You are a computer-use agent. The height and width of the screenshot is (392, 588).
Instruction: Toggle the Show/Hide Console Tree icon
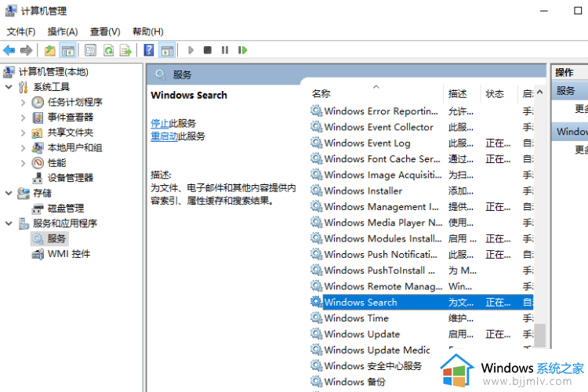(x=68, y=50)
